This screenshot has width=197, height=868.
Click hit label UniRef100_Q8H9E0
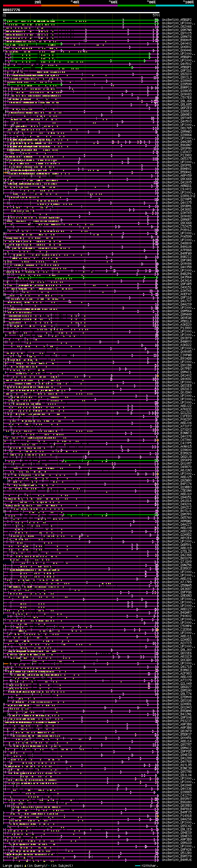177,115
